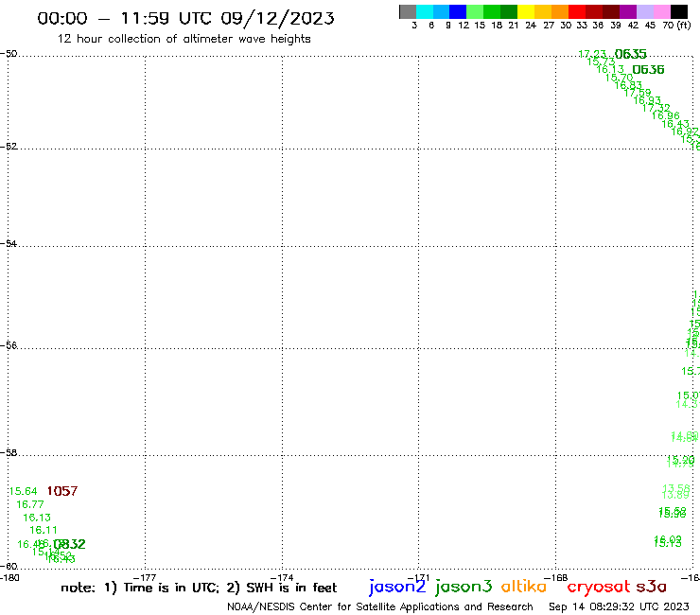Click the 17.32 wave height value
Viewport: 700px width, 615px height.
656,108
